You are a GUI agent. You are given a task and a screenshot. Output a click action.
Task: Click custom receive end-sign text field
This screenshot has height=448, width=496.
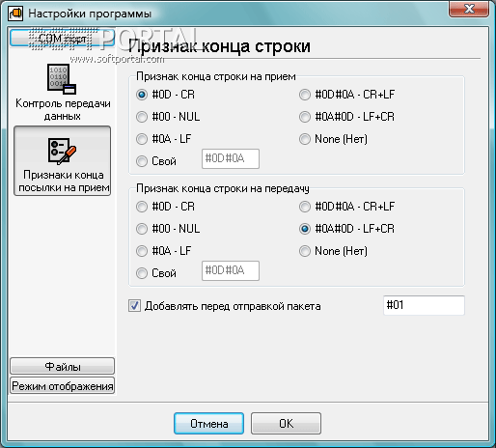tap(231, 158)
